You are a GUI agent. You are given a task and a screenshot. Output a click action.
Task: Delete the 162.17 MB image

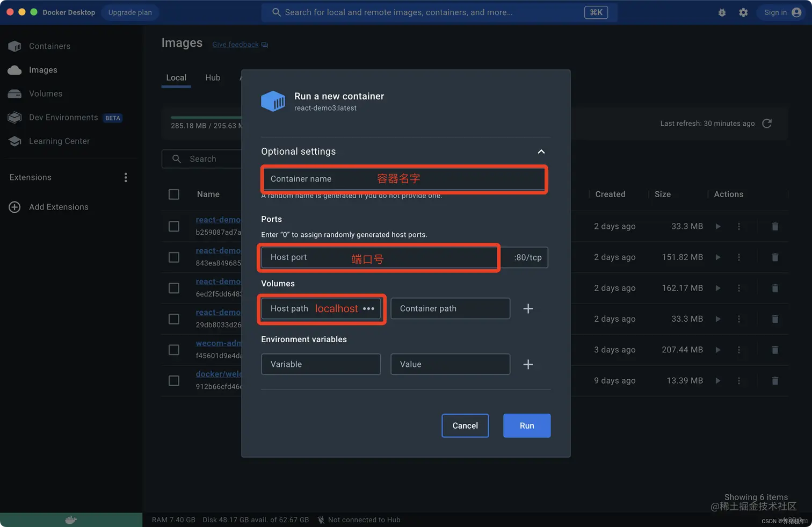(775, 288)
